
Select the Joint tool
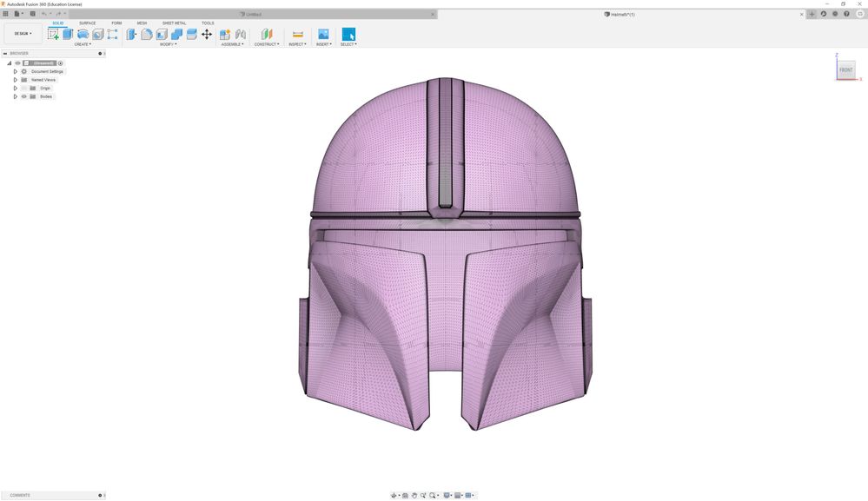tap(241, 34)
